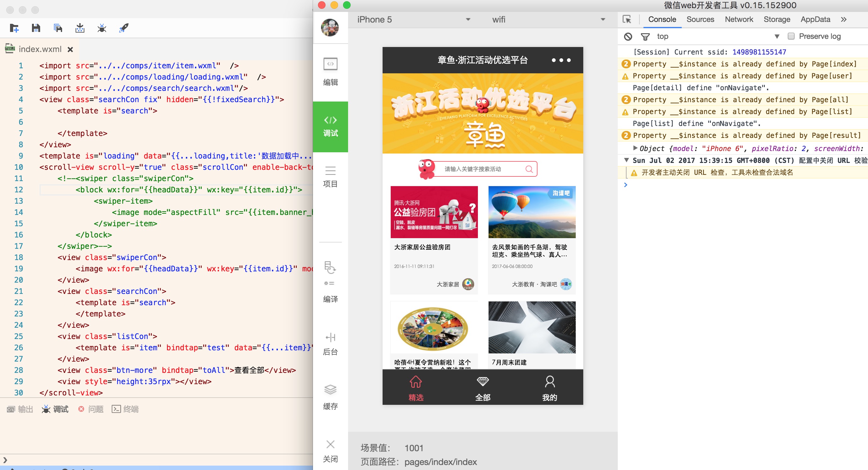Screen dimensions: 868x470
Task: Switch to the AppData tab
Action: [815, 19]
